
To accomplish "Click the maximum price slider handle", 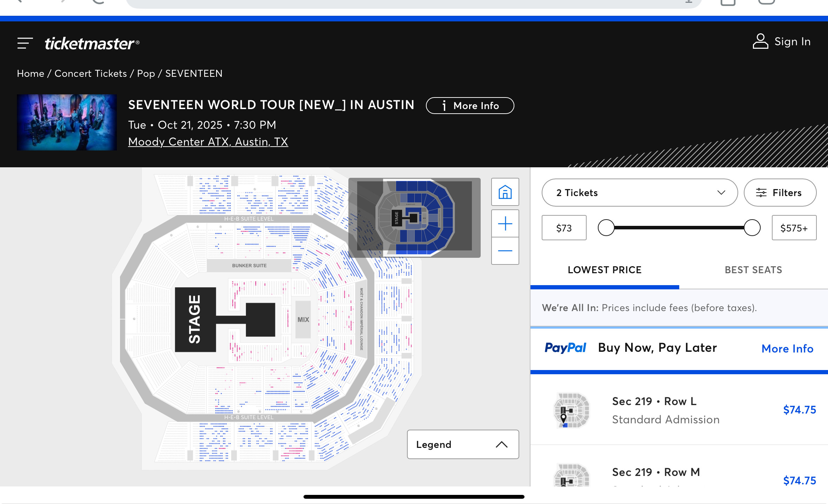I will pyautogui.click(x=752, y=228).
